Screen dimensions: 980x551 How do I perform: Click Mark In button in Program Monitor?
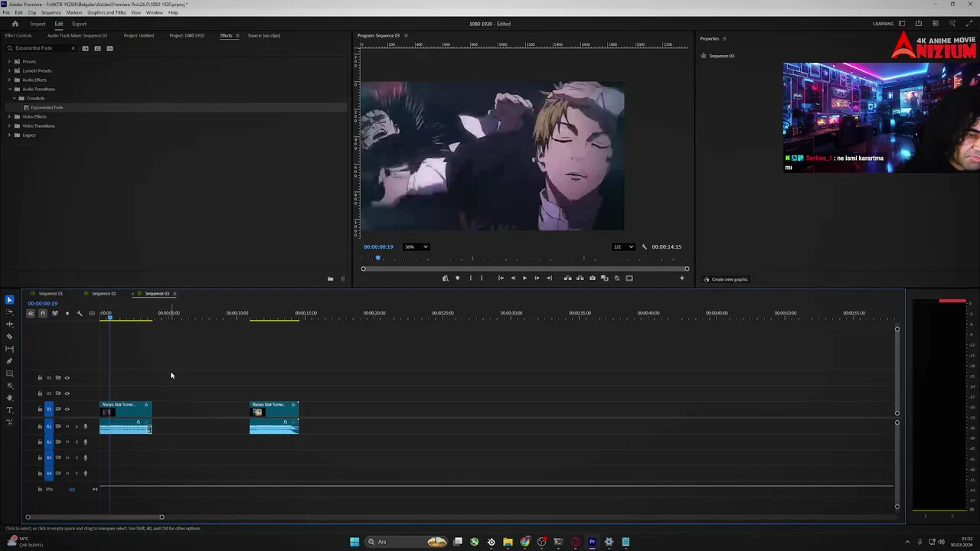coord(470,278)
